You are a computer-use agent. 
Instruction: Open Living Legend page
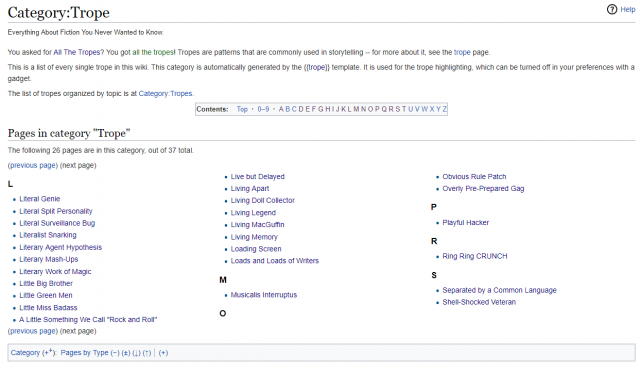click(253, 213)
